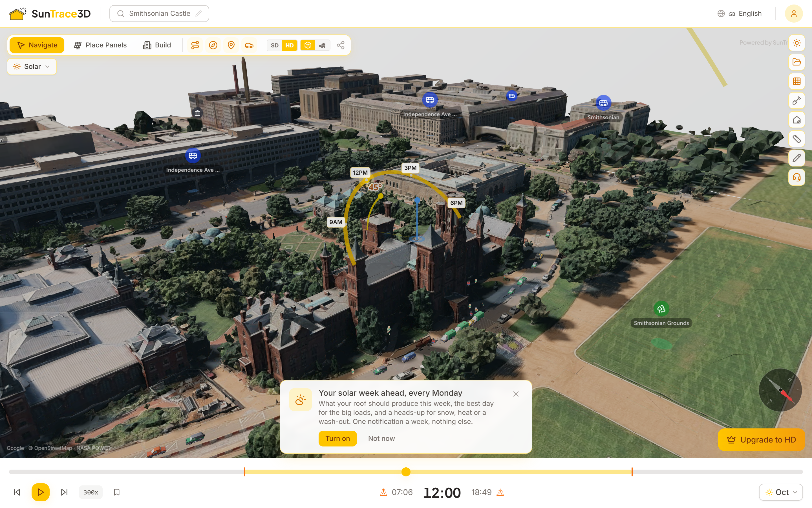The height and width of the screenshot is (508, 812).
Task: Enable the 3D cube view toggle
Action: click(x=308, y=45)
